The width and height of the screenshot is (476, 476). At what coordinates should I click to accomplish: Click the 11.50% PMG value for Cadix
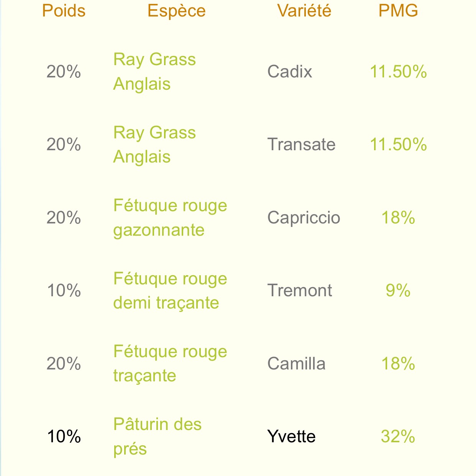point(398,72)
